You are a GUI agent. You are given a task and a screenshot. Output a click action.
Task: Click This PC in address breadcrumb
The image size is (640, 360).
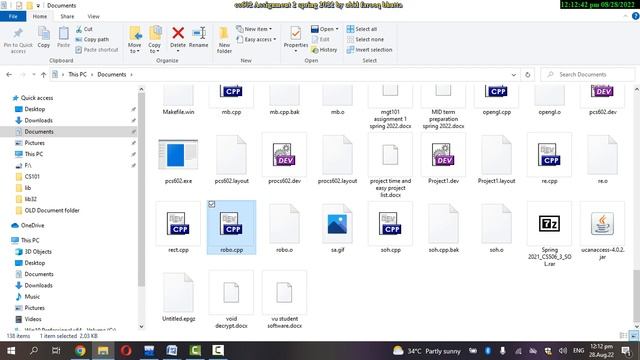(x=77, y=75)
